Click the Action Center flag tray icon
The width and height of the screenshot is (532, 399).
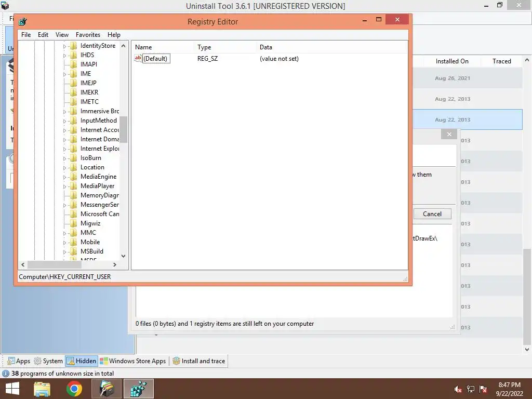(x=483, y=389)
